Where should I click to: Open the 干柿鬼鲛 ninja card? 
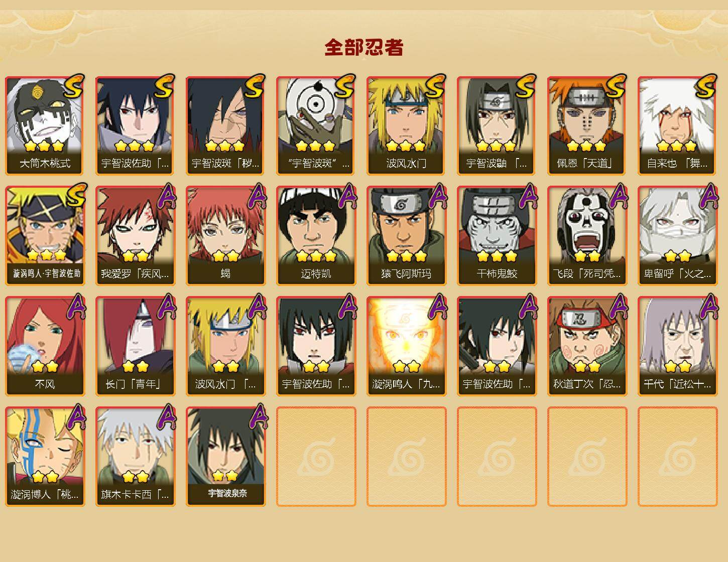click(497, 236)
